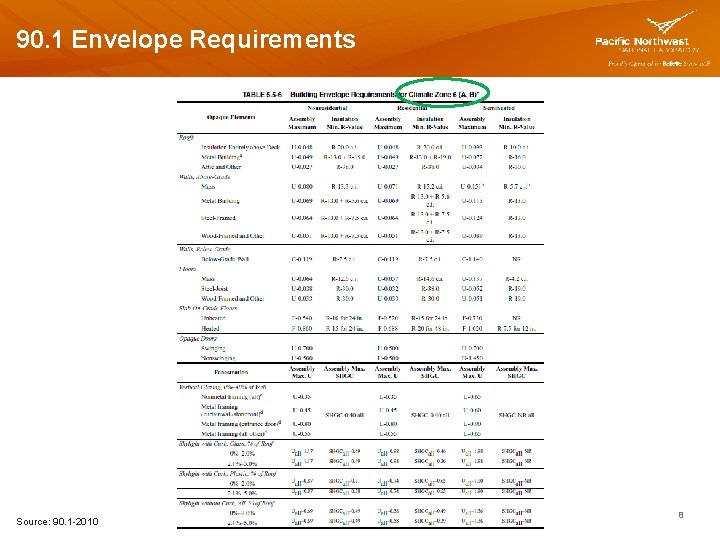Click the 'Vertical Glazing, 0%-40% of Wall' label
This screenshot has width=720, height=540.
click(223, 387)
